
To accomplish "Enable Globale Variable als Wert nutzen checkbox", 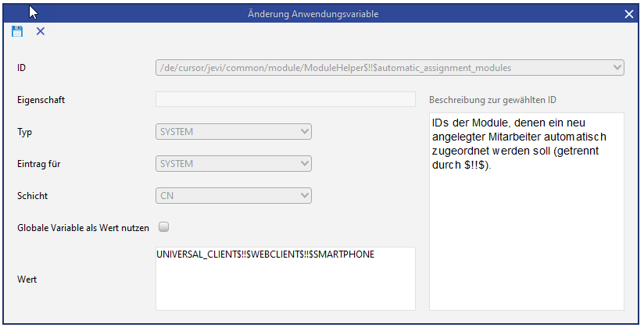I will (x=164, y=228).
